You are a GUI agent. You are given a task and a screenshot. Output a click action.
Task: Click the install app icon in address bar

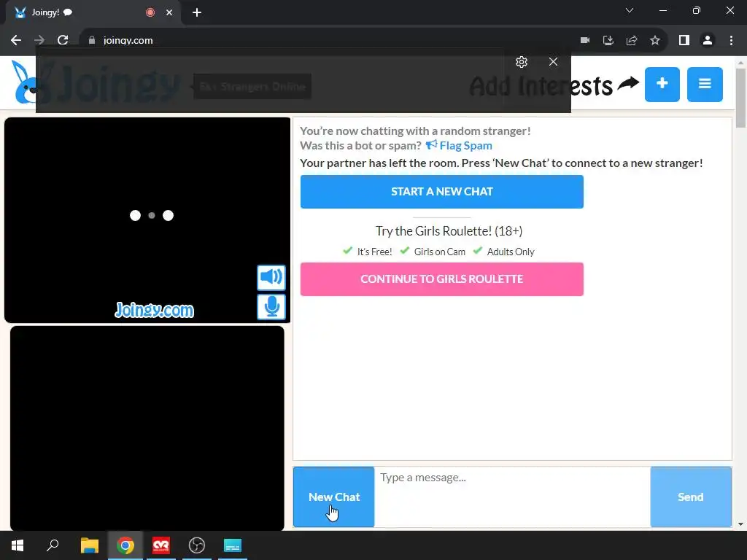click(608, 41)
